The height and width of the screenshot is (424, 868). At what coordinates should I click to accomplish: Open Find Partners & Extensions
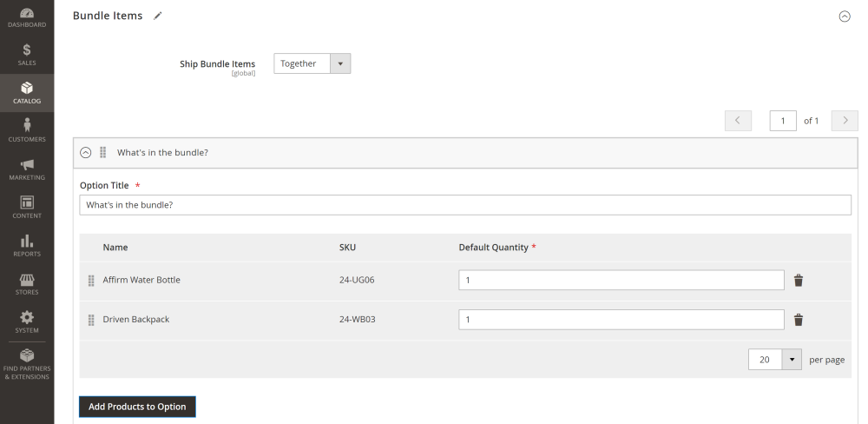pyautogui.click(x=27, y=365)
